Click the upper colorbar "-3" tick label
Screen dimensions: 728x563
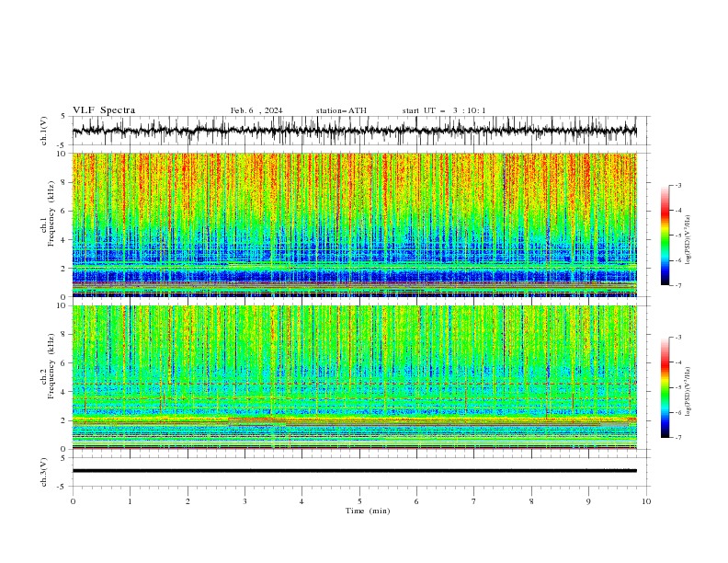click(678, 186)
